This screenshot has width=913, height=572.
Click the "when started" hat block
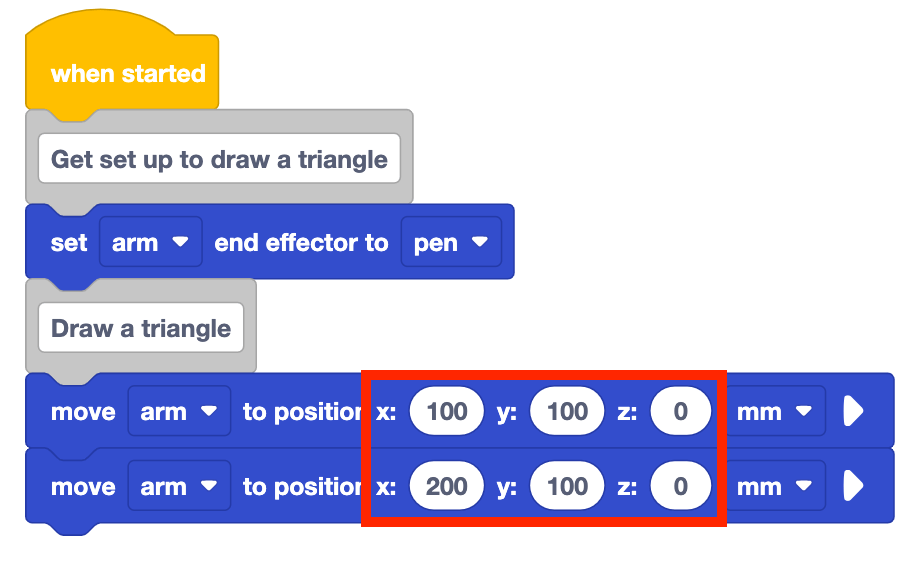[x=127, y=74]
